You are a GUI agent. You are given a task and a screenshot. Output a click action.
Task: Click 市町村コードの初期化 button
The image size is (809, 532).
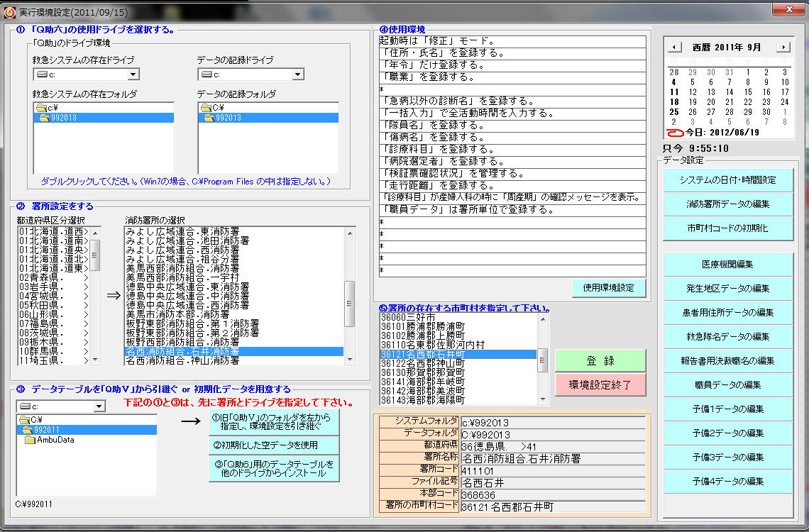pos(727,228)
